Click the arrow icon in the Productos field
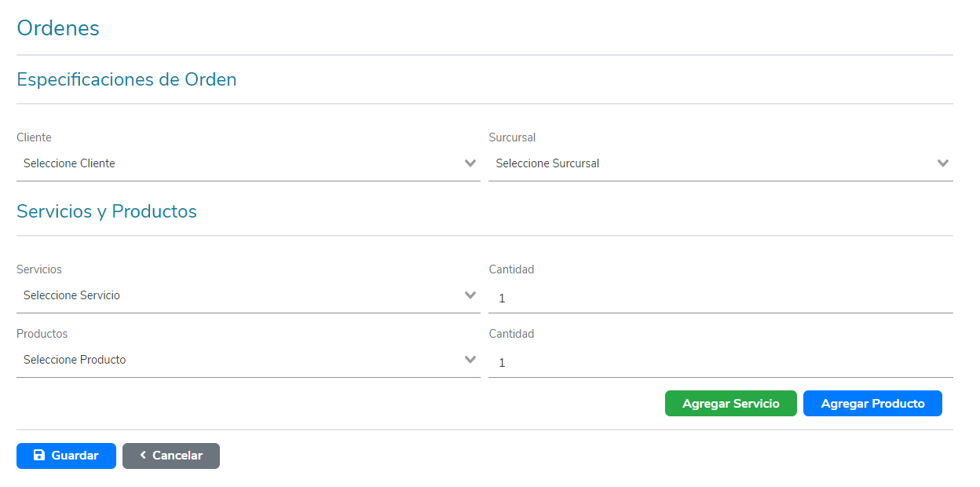The height and width of the screenshot is (487, 980). 470,360
